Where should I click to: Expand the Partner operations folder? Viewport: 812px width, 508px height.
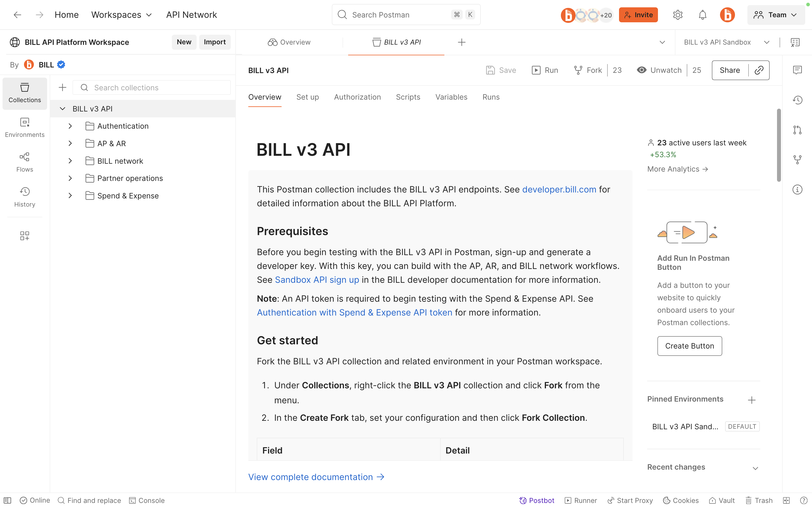pyautogui.click(x=70, y=178)
